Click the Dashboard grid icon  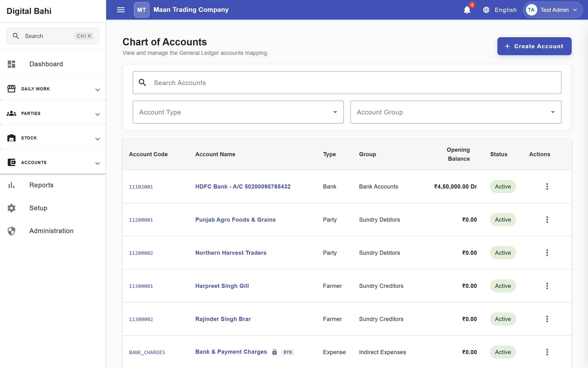click(11, 64)
